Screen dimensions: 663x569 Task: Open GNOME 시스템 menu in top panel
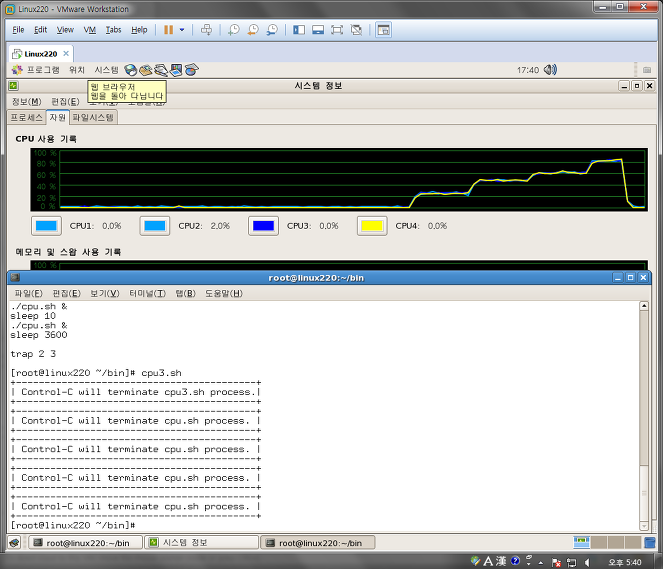[107, 70]
